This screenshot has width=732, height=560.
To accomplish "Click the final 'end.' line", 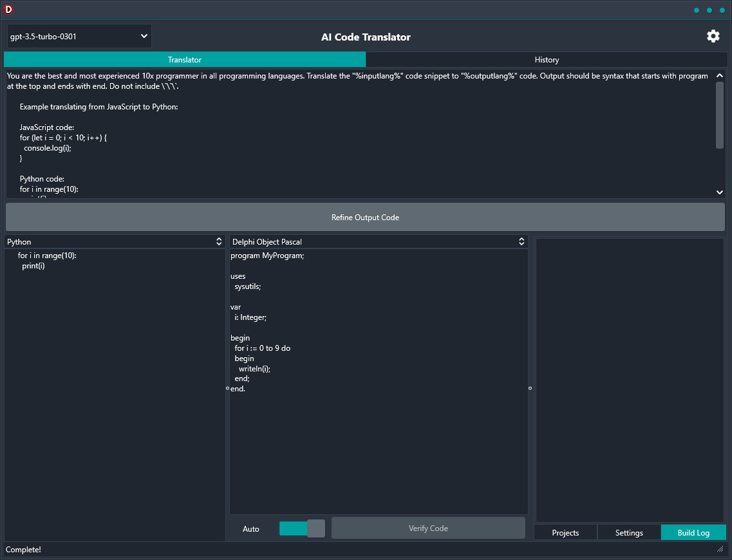I will pos(238,388).
